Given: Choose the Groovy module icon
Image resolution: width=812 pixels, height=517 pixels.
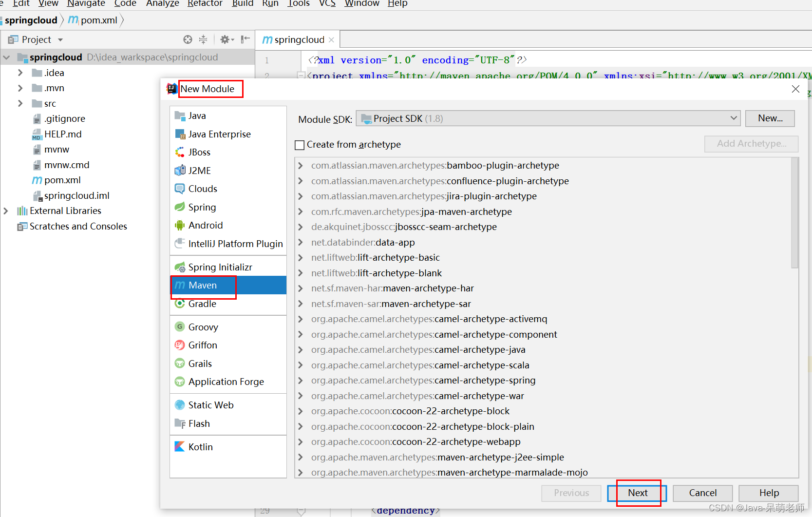Looking at the screenshot, I should tap(180, 327).
